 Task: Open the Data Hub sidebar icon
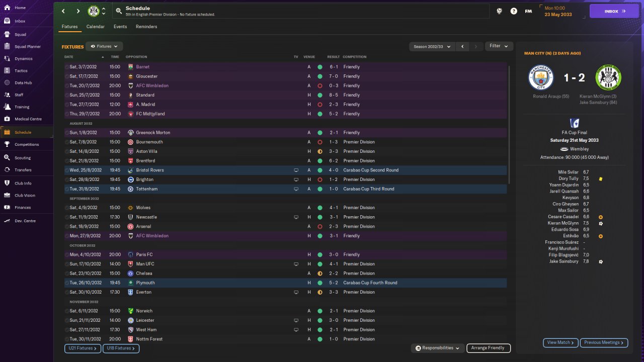tap(7, 83)
